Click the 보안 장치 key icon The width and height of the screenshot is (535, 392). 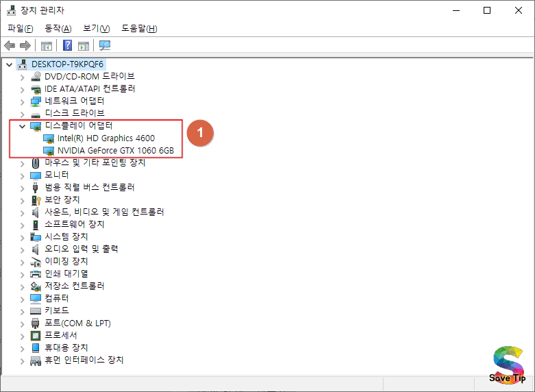[x=36, y=200]
